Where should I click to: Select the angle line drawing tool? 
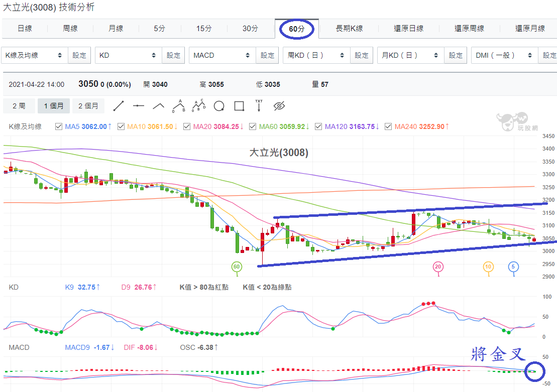tap(158, 106)
